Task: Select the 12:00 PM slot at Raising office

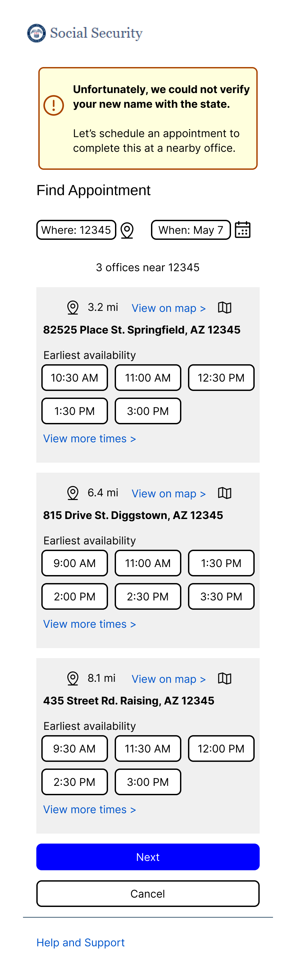Action: point(221,749)
